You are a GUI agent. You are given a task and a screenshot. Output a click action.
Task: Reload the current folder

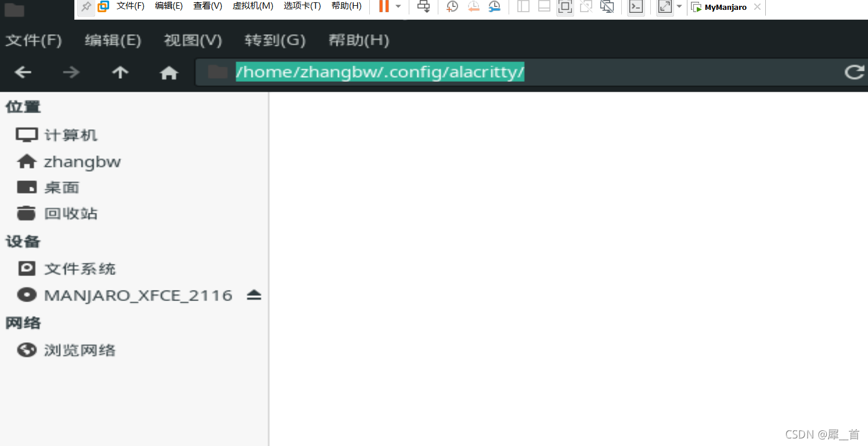854,72
